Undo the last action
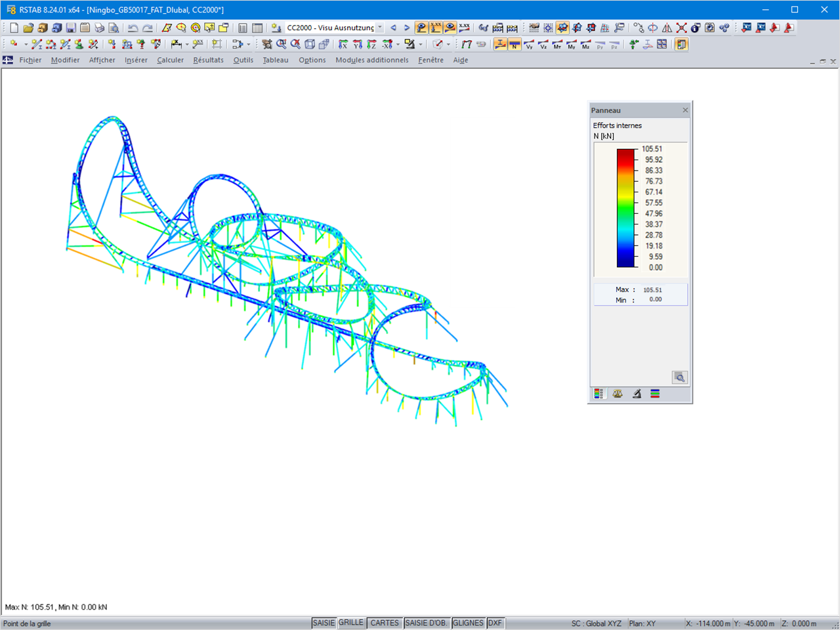Image resolution: width=840 pixels, height=630 pixels. (x=133, y=28)
